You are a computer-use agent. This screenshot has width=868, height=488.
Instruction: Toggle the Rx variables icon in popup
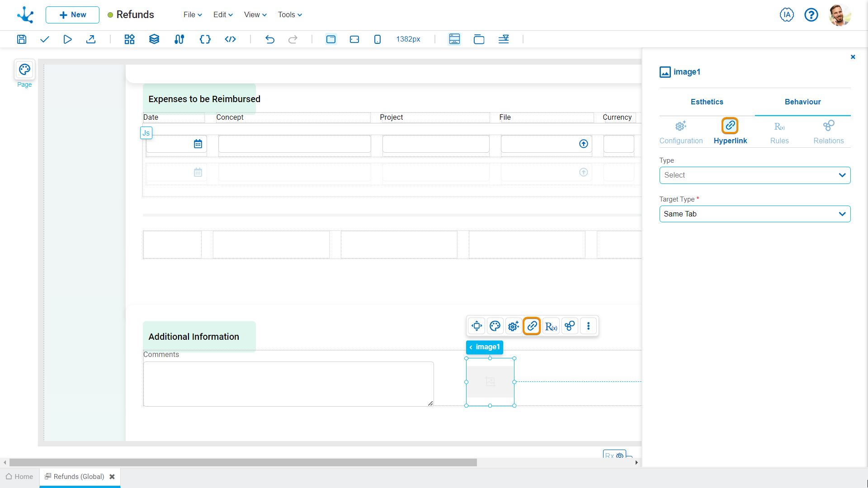tap(551, 326)
